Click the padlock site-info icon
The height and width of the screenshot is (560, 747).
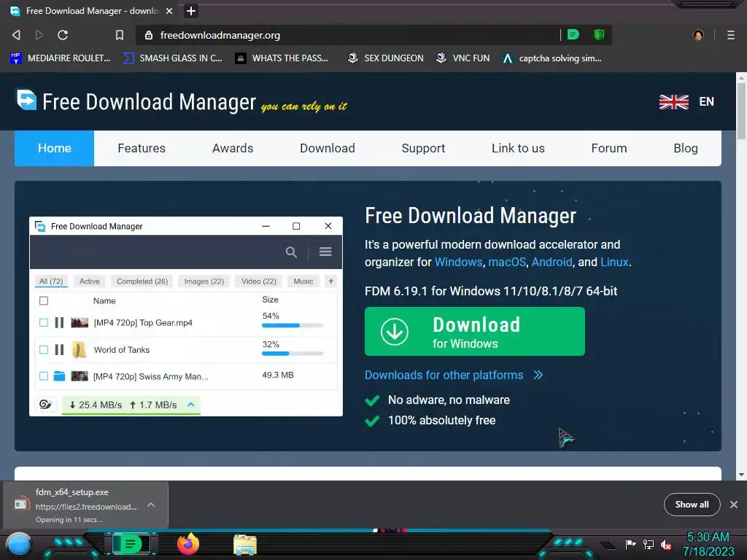pyautogui.click(x=149, y=35)
